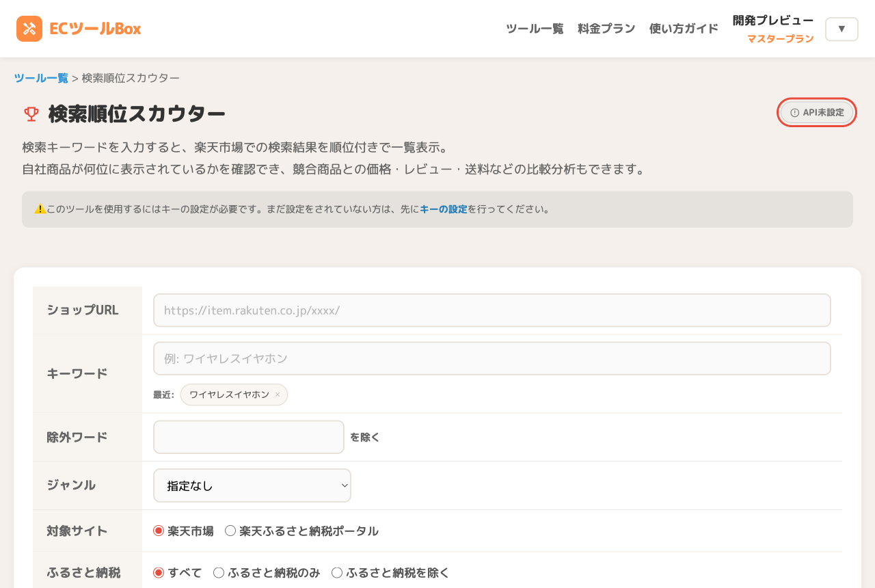Focus the ショップURL input field
The image size is (875, 588).
tap(492, 310)
